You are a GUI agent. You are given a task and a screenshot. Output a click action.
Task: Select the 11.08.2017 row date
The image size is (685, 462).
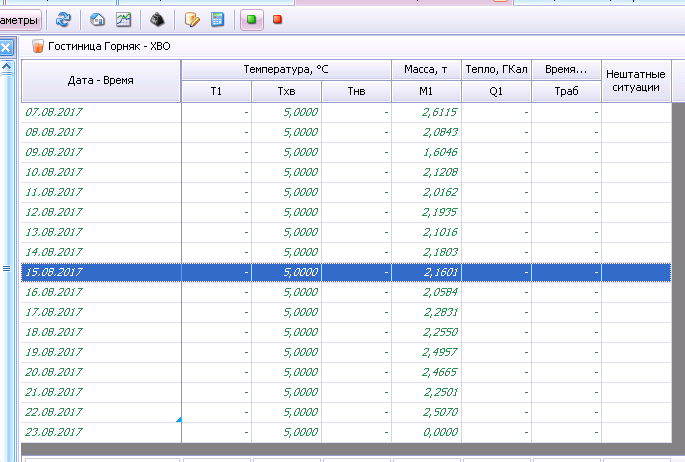tap(54, 193)
